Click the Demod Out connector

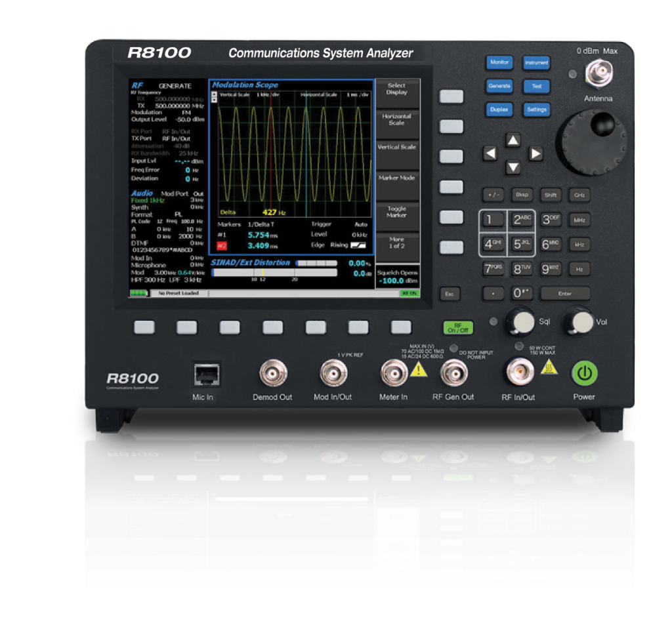pyautogui.click(x=273, y=373)
